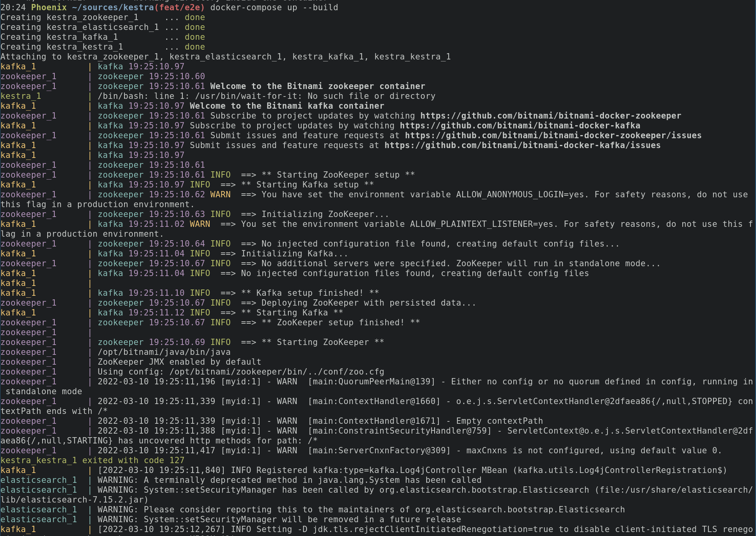Image resolution: width=756 pixels, height=536 pixels.
Task: Click the '/opt/bitnami/java/bin/java' path
Action: click(164, 352)
